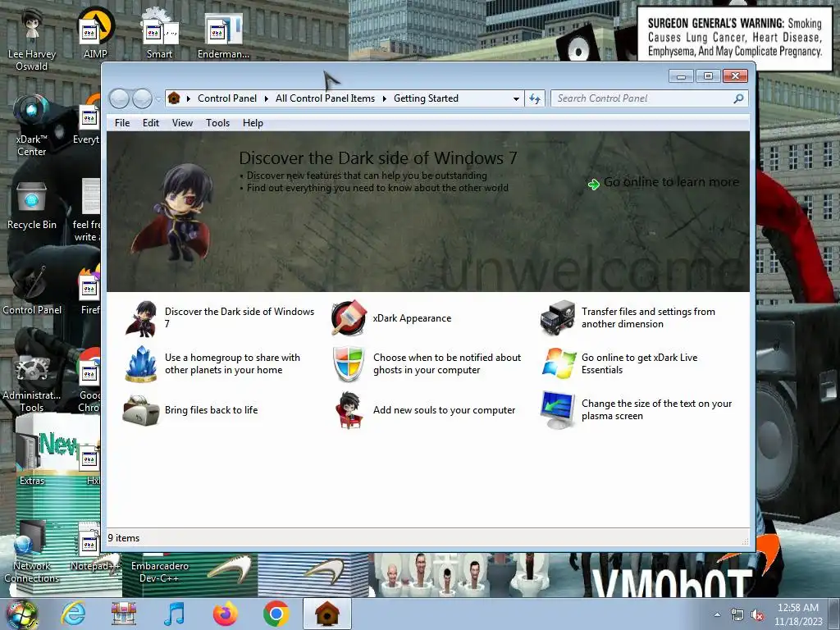Click the network tray icon
Viewport: 840px width, 630px height.
(x=737, y=615)
